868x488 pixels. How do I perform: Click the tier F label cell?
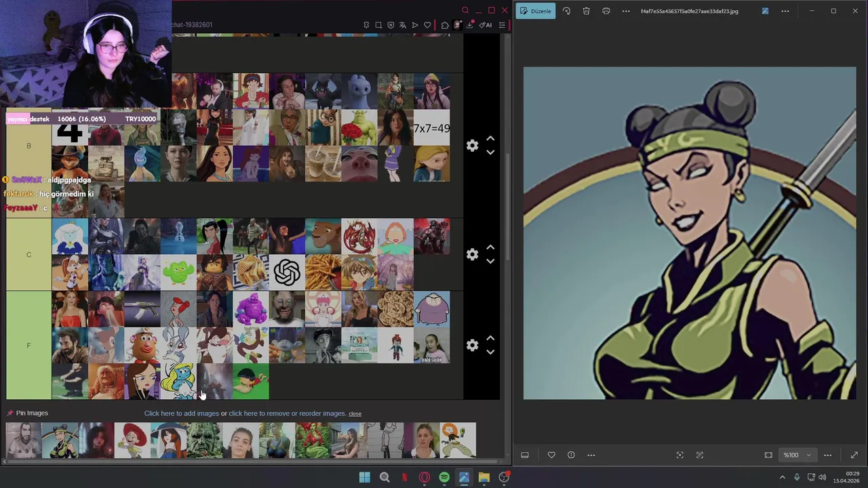(28, 346)
